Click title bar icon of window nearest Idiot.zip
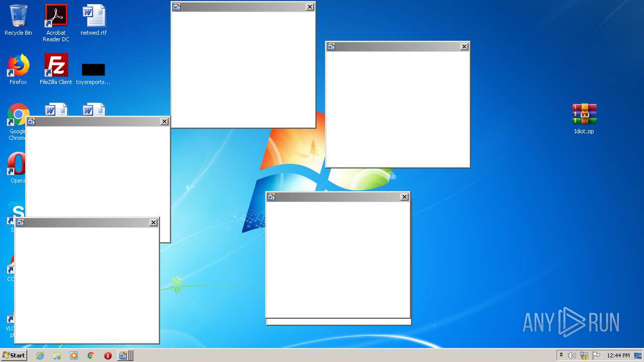The height and width of the screenshot is (362, 644). point(331,47)
